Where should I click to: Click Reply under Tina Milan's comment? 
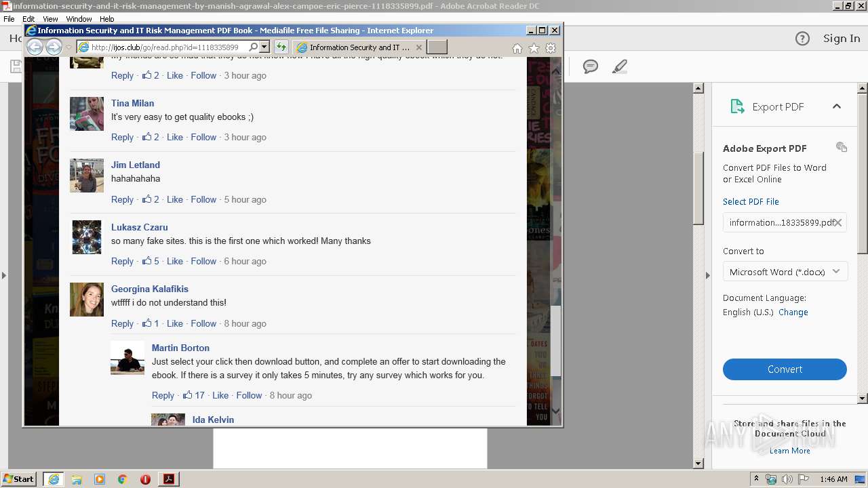click(x=122, y=137)
